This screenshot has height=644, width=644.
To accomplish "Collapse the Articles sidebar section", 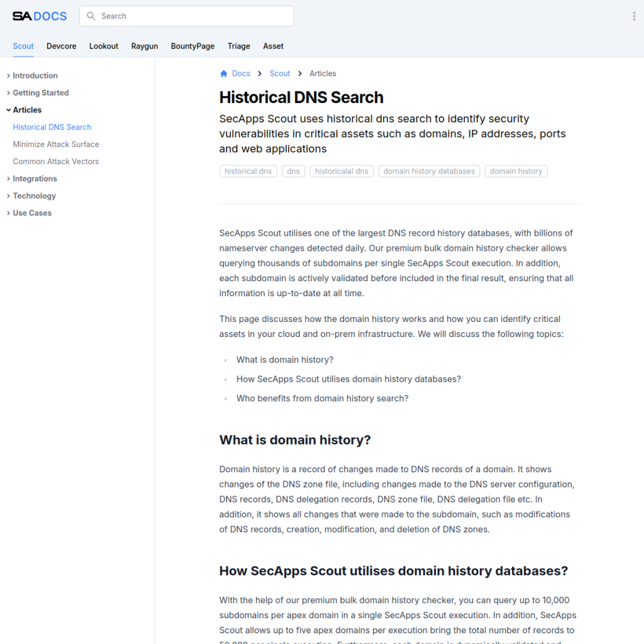I will 27,110.
